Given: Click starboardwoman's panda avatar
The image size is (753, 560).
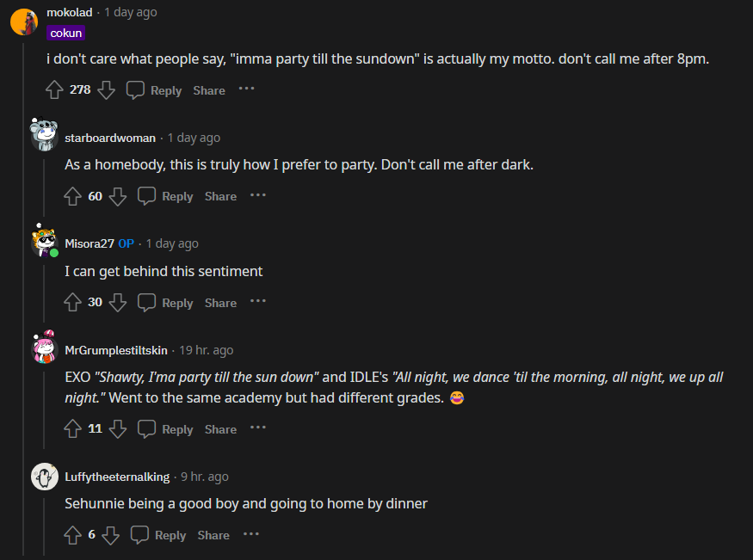Looking at the screenshot, I should pos(44,136).
